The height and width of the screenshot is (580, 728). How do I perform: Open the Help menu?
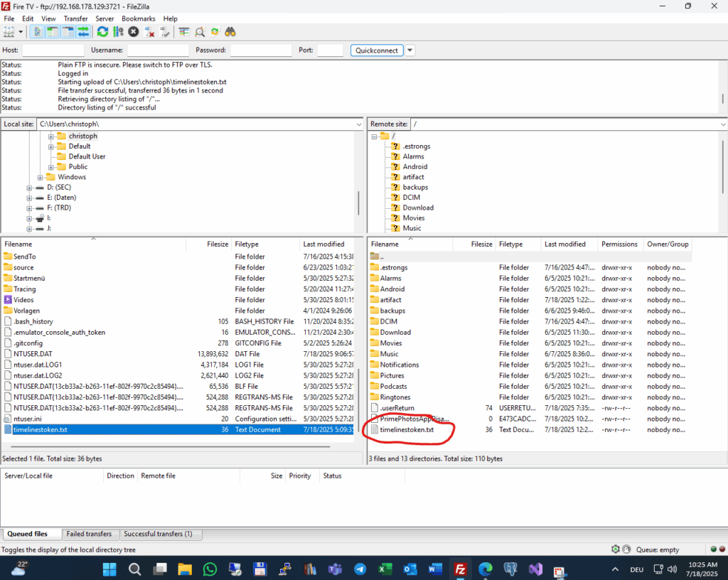coord(170,18)
